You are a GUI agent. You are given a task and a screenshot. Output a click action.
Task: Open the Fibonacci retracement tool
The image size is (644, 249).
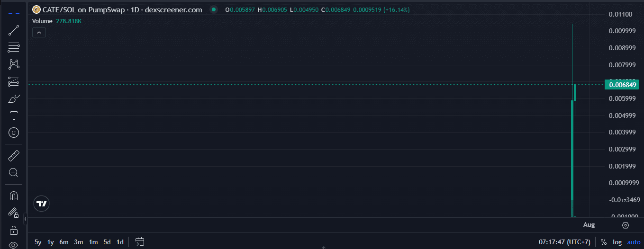14,47
